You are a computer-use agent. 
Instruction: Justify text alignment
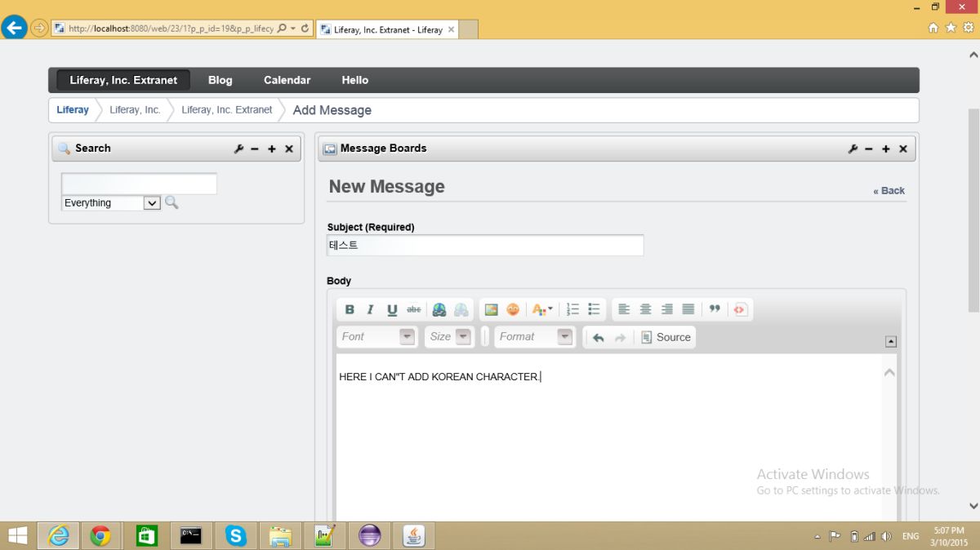[x=688, y=309]
